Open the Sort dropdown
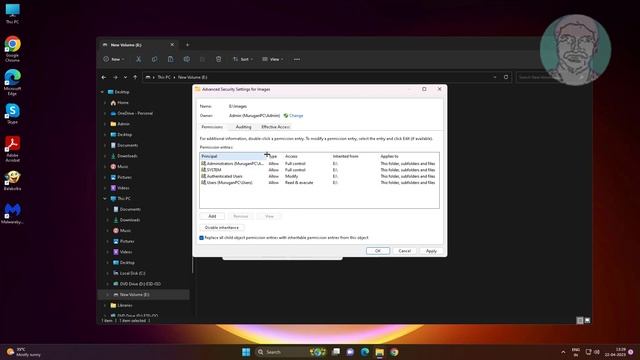640x360 pixels. pyautogui.click(x=243, y=59)
